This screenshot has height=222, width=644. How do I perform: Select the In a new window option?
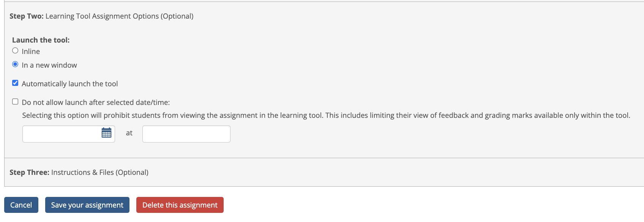pyautogui.click(x=15, y=64)
